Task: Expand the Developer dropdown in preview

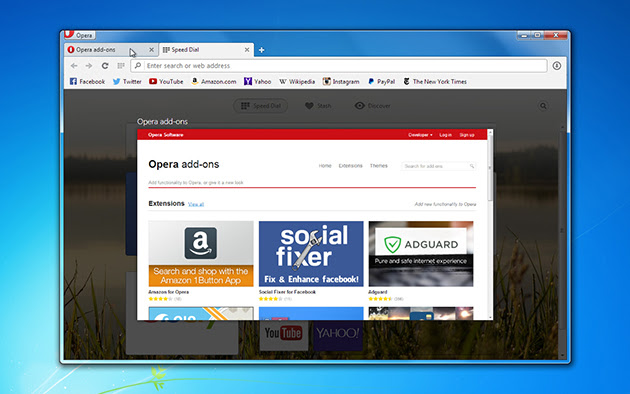Action: [x=420, y=135]
